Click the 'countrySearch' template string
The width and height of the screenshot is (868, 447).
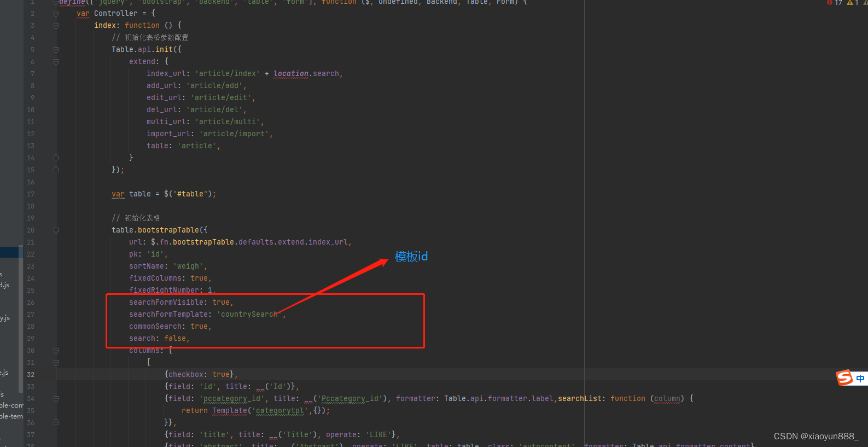pyautogui.click(x=249, y=314)
